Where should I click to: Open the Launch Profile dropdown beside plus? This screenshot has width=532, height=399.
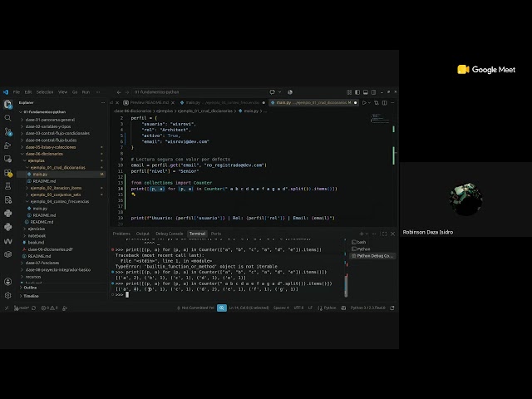tap(367, 234)
